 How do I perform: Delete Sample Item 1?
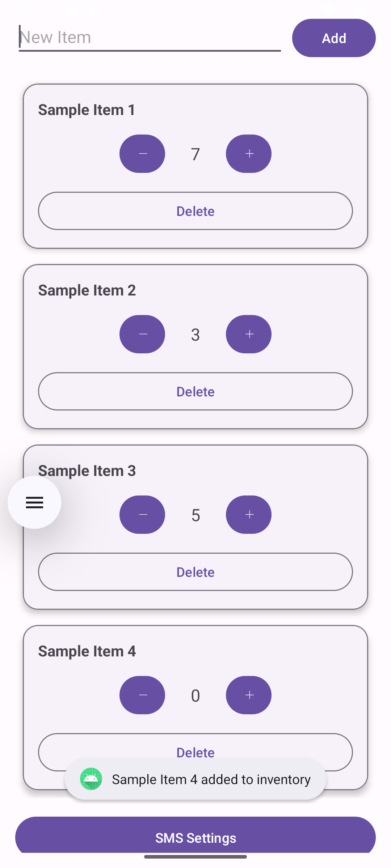(195, 211)
